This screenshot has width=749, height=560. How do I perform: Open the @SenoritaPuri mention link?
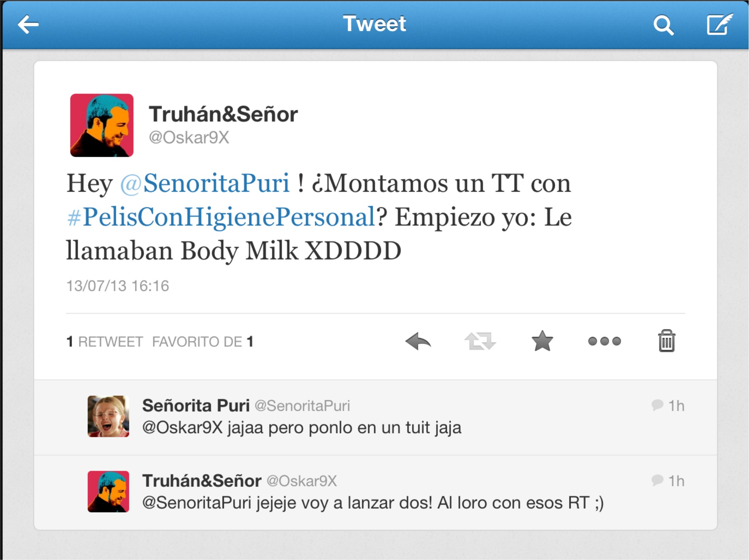pyautogui.click(x=205, y=184)
